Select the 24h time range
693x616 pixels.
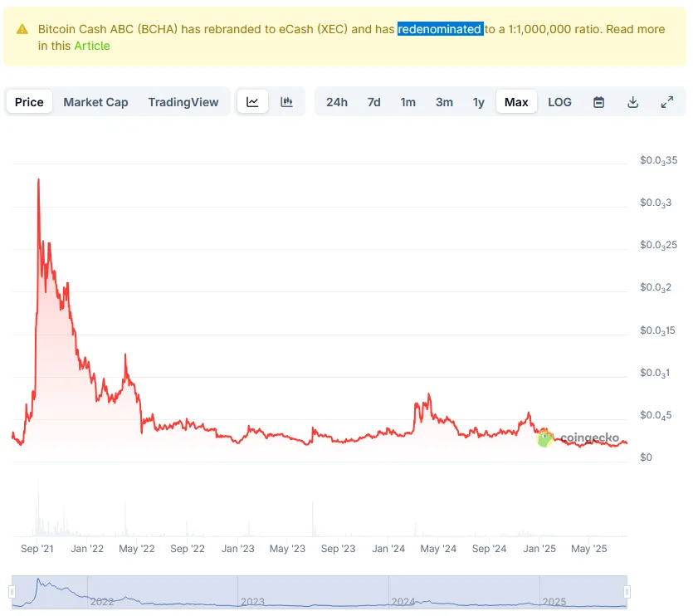(x=337, y=102)
